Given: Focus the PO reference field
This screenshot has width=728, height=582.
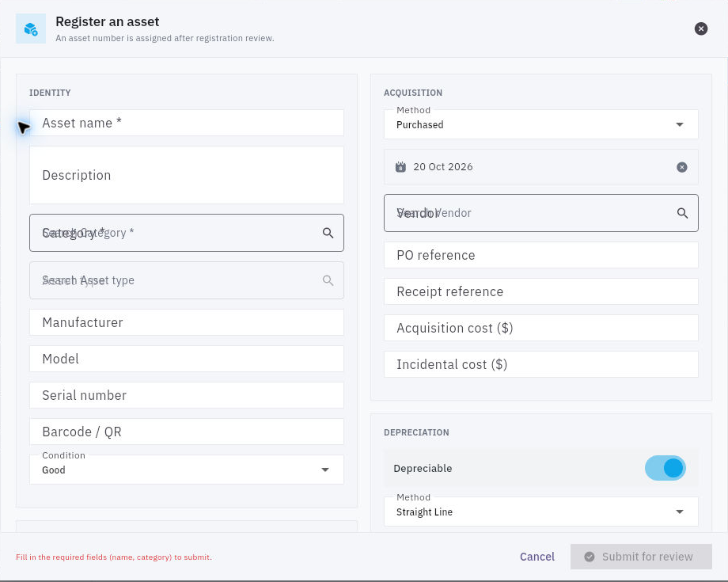Looking at the screenshot, I should (x=541, y=255).
